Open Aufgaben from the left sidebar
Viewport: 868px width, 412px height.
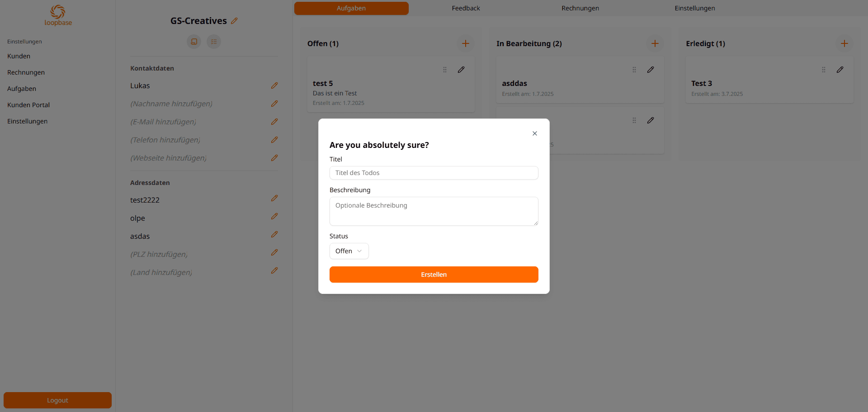coord(21,89)
